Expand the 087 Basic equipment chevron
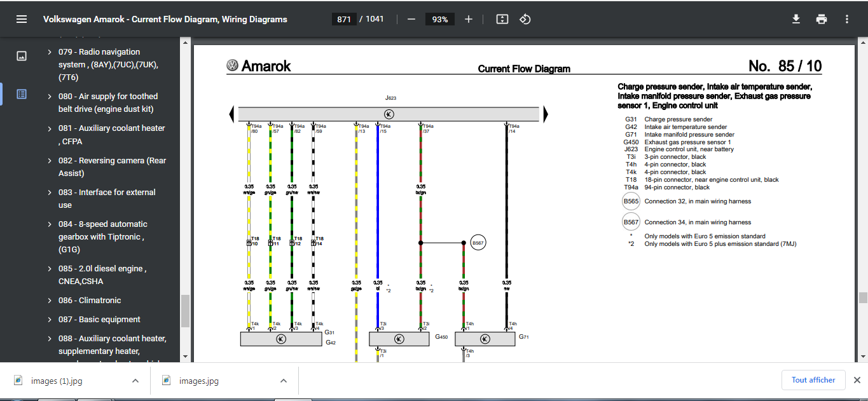Screen dimensions: 868x401 coord(50,319)
